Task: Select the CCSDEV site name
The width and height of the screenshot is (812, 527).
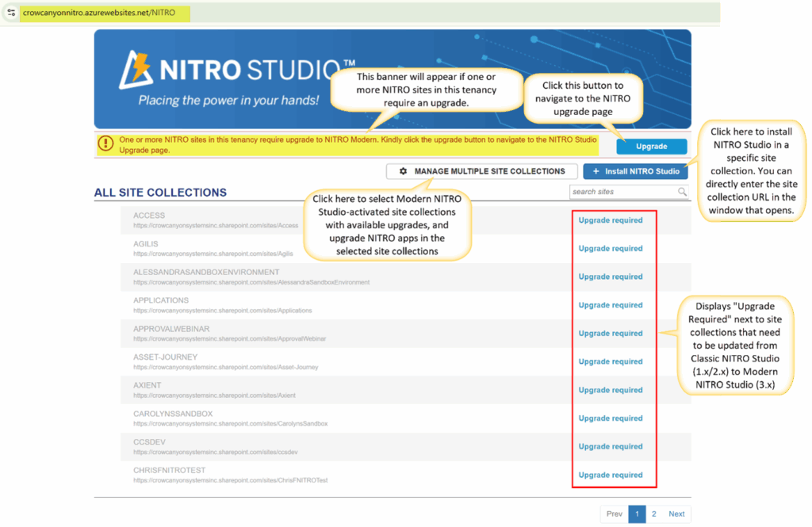Action: click(149, 442)
